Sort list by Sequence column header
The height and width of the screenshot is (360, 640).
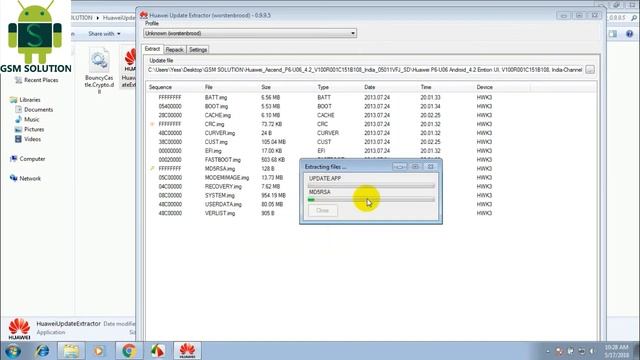point(160,87)
